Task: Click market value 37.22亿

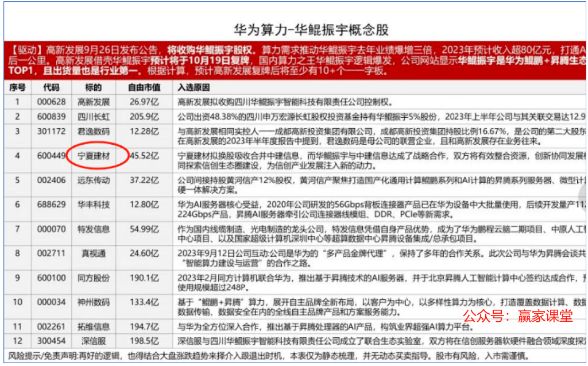Action: (x=144, y=180)
